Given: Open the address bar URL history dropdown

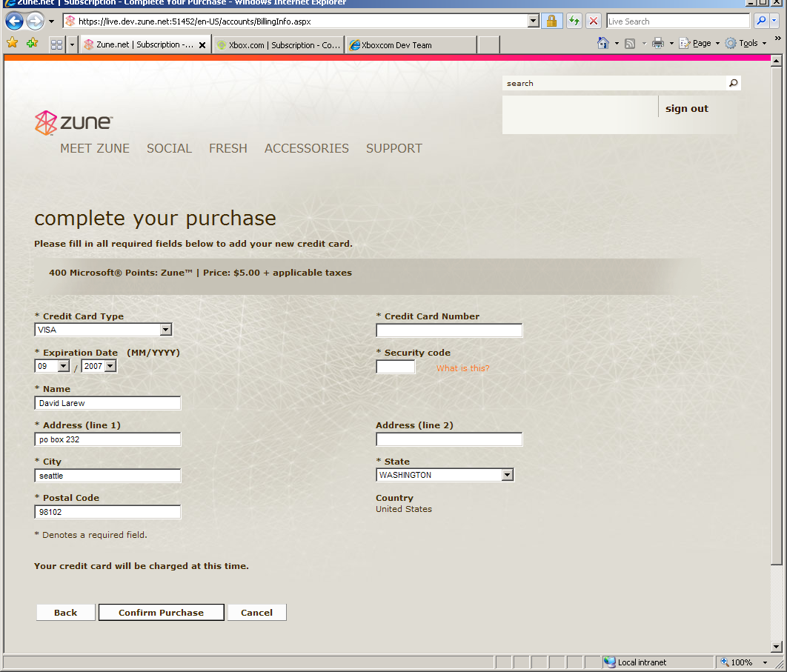Looking at the screenshot, I should pos(534,21).
